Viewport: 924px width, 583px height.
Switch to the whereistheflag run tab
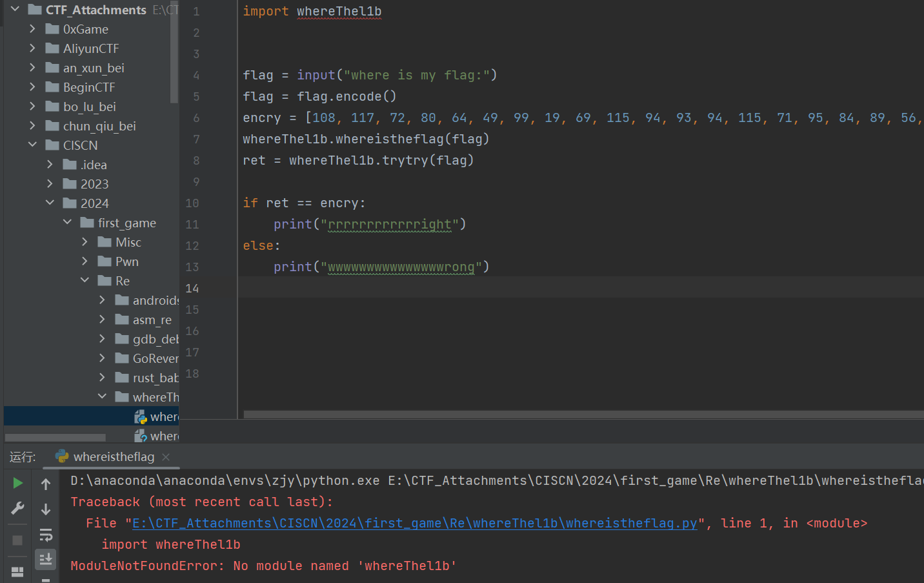(x=114, y=457)
